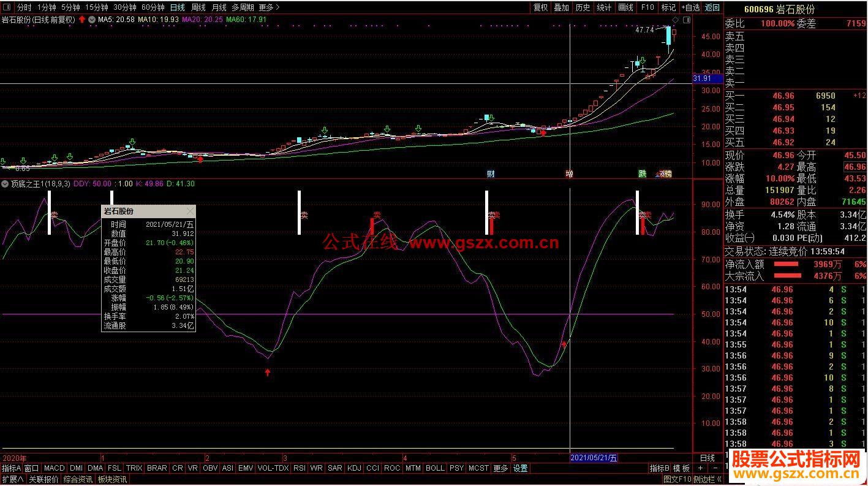Viewport: 868px width, 486px height.
Task: Click 图文F10 at bottom right
Action: coord(676,479)
